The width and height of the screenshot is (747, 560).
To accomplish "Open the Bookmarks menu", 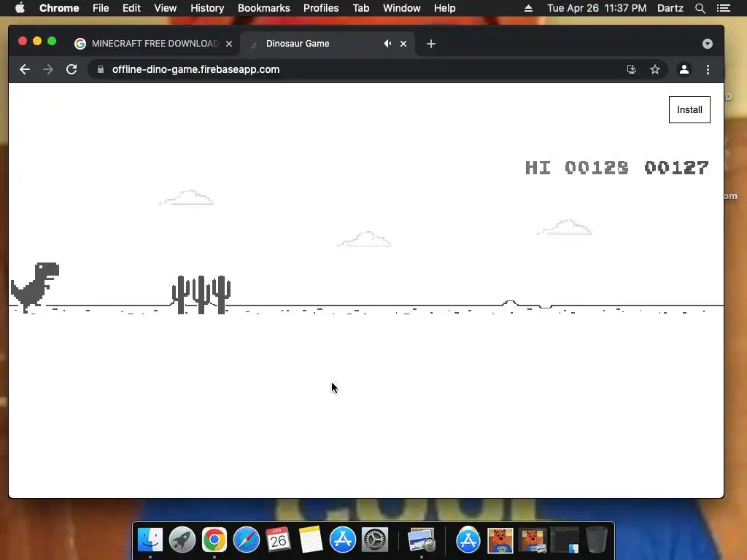I will pos(264,8).
